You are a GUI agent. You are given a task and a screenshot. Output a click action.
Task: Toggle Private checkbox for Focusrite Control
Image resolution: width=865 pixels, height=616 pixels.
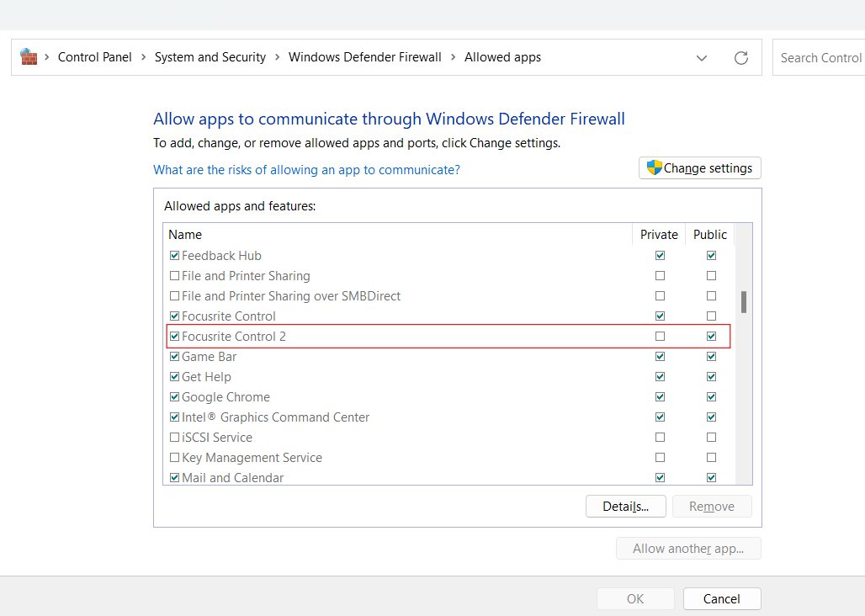(660, 316)
